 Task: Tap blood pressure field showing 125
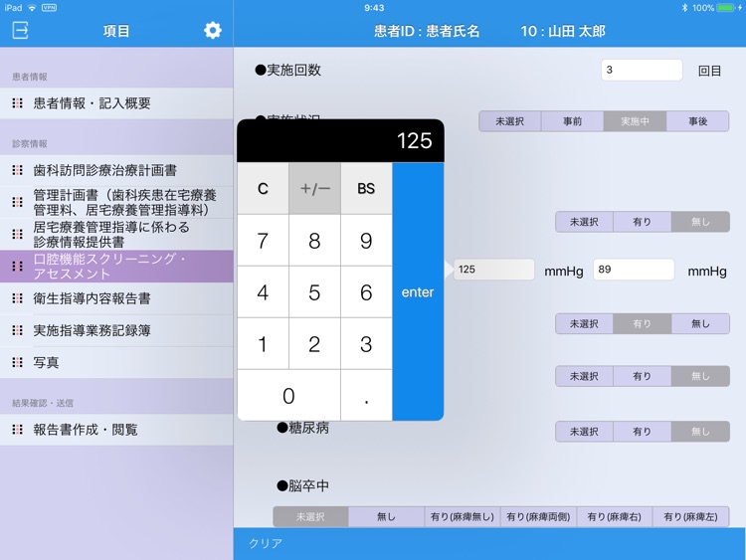click(493, 270)
